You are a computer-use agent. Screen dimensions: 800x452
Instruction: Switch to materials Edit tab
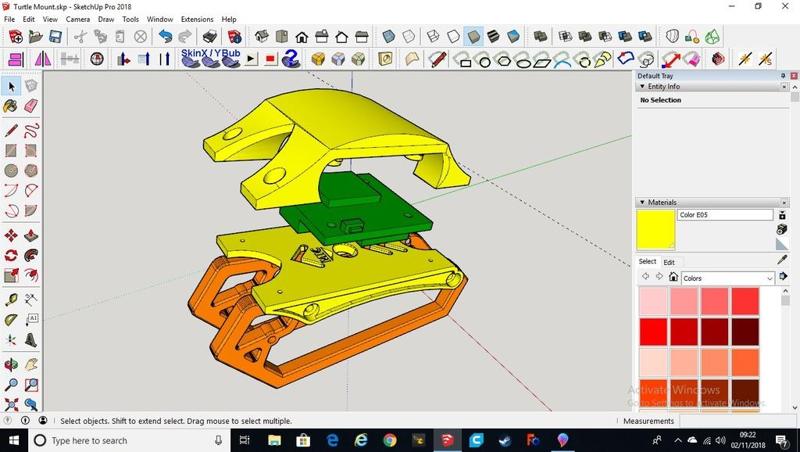click(x=669, y=262)
